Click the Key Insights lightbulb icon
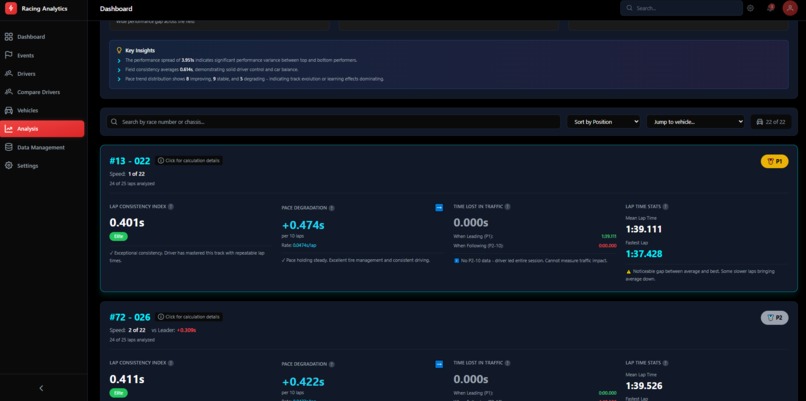The width and height of the screenshot is (806, 401). tap(119, 50)
